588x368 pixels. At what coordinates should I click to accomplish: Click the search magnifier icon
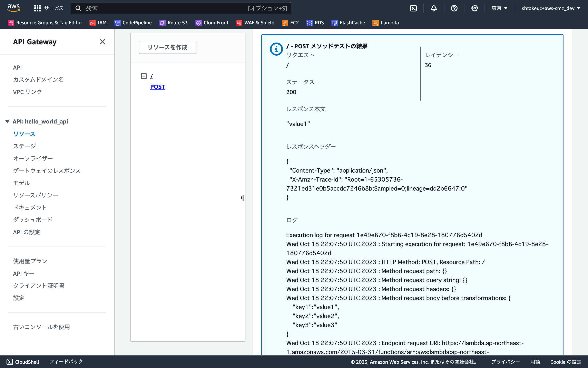tap(78, 8)
